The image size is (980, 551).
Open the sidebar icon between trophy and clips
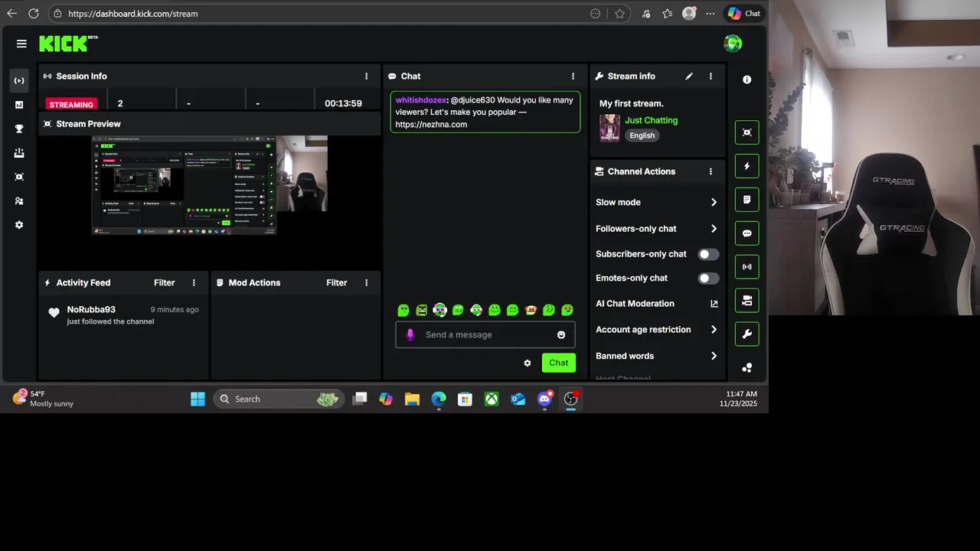[x=19, y=153]
